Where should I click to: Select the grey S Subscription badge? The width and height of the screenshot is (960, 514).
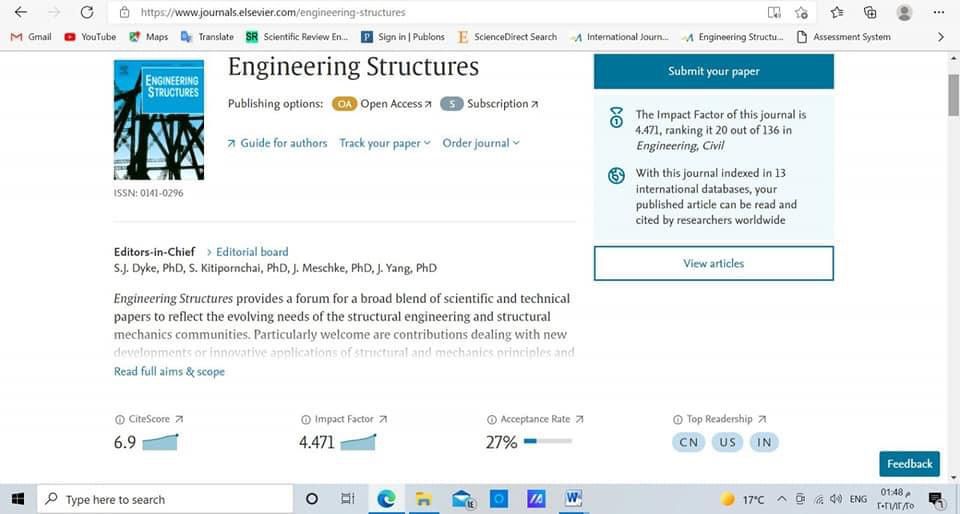452,104
